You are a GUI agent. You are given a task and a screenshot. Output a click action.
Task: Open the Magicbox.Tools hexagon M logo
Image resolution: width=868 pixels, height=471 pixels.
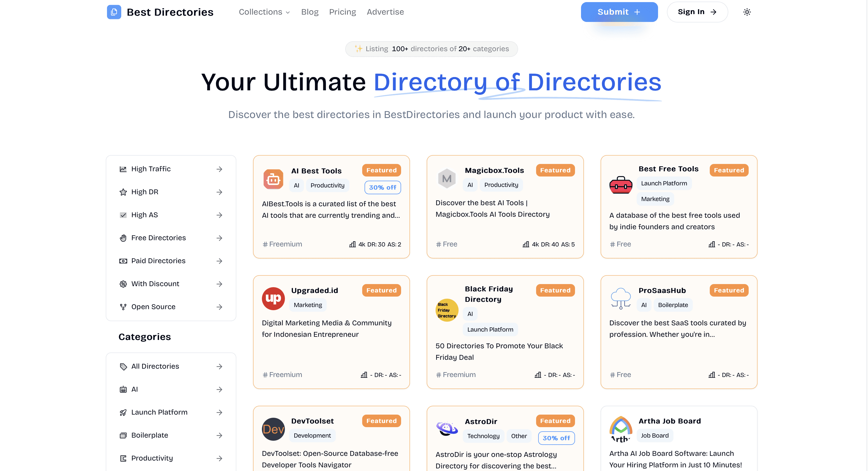point(447,179)
